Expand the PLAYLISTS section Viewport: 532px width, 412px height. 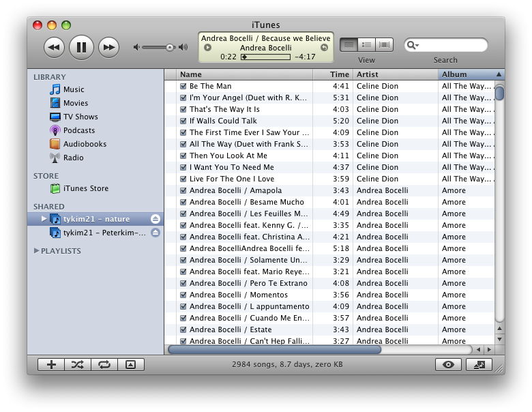pyautogui.click(x=37, y=251)
